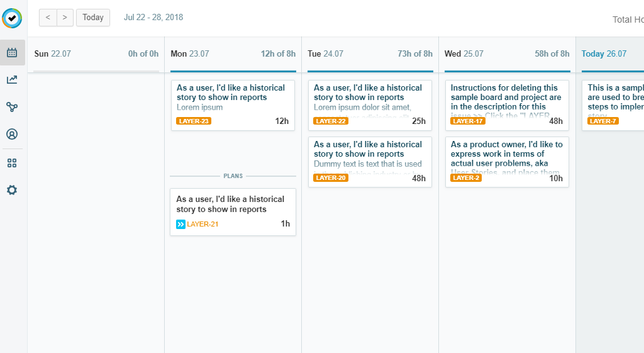This screenshot has width=644, height=353.
Task: Go to the previous week
Action: 48,18
